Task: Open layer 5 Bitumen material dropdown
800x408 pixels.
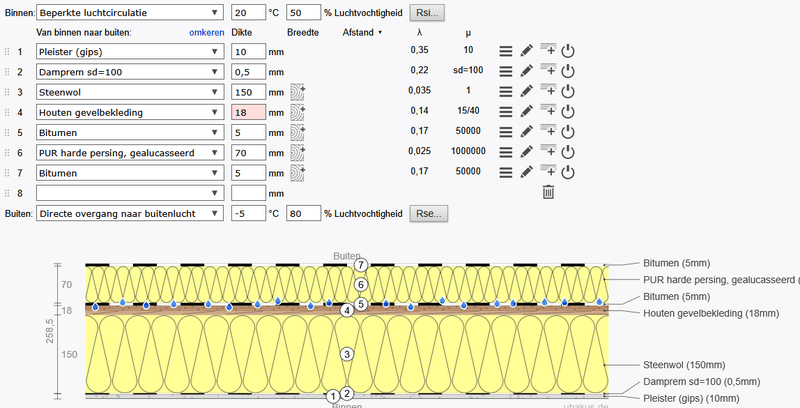Action: (130, 133)
